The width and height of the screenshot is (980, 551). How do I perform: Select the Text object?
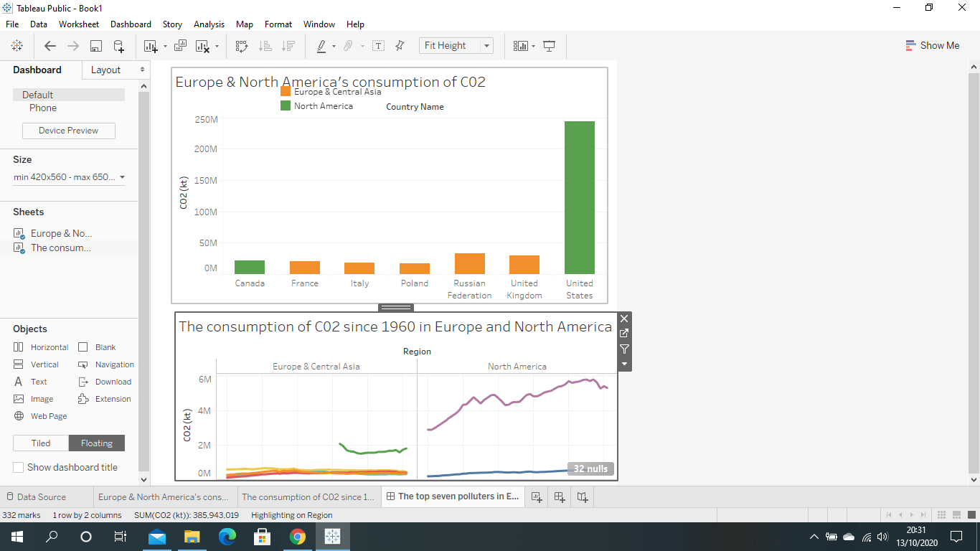(x=30, y=382)
